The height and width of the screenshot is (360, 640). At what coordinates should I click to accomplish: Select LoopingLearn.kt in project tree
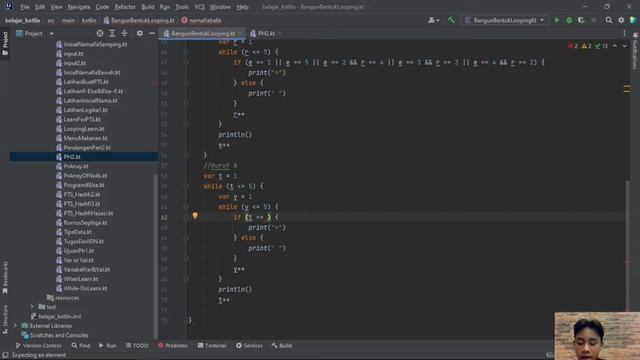point(84,129)
